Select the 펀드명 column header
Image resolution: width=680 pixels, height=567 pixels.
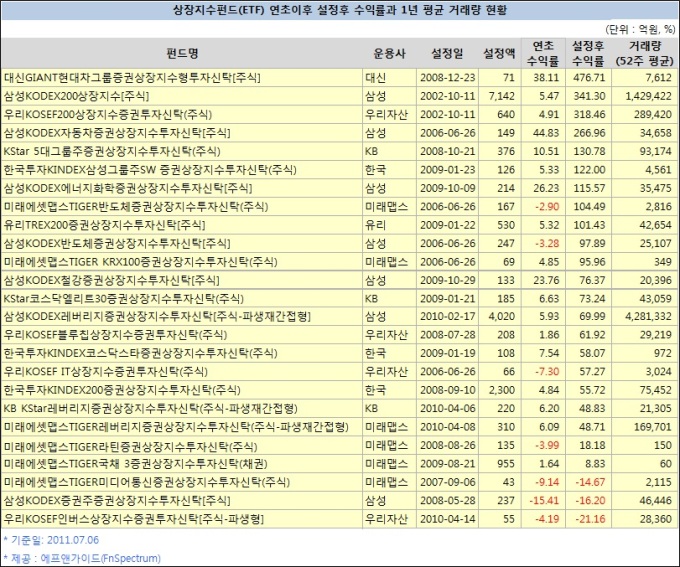pyautogui.click(x=183, y=53)
